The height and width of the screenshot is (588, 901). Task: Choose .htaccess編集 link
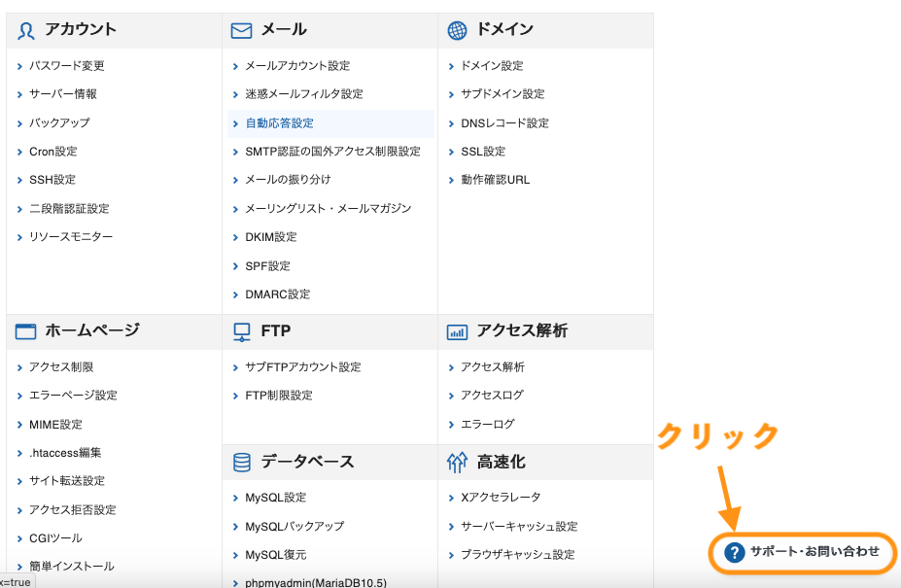tap(65, 453)
